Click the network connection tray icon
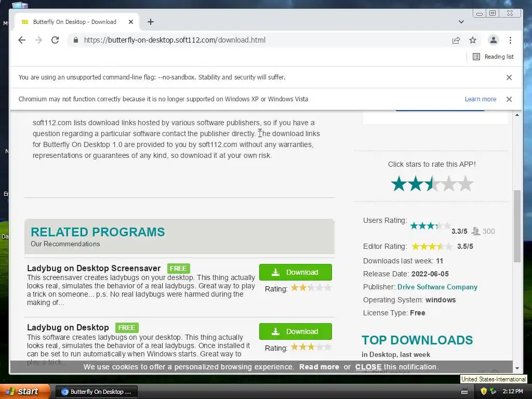 click(x=493, y=391)
